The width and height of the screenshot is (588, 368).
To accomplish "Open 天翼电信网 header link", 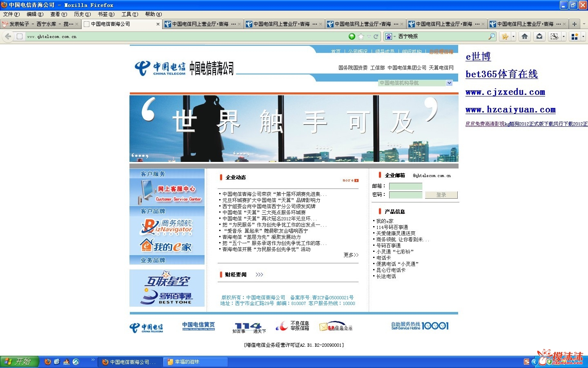I will click(441, 68).
